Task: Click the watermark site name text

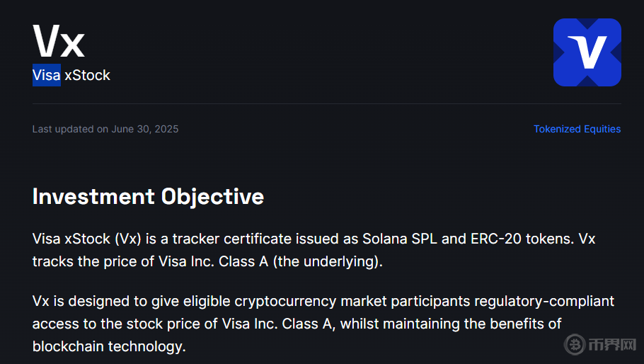Action: [614, 346]
